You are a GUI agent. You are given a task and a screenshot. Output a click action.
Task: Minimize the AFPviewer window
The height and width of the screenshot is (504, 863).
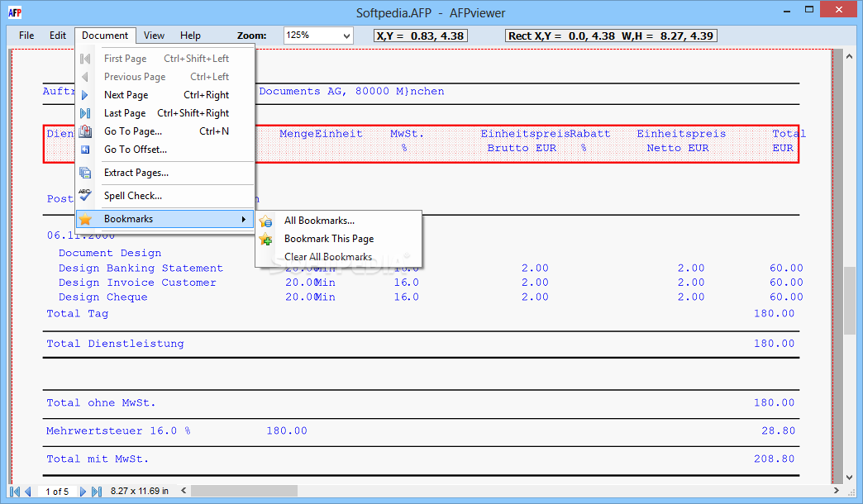(788, 10)
